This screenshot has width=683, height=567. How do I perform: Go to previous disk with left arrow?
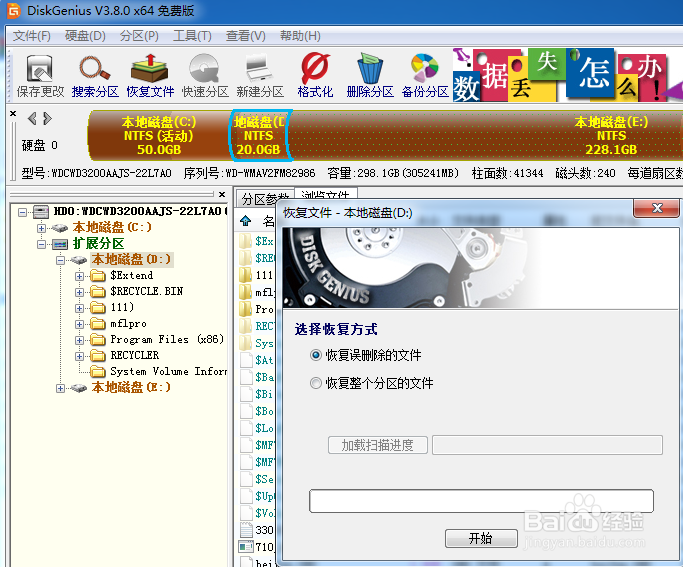click(x=32, y=118)
